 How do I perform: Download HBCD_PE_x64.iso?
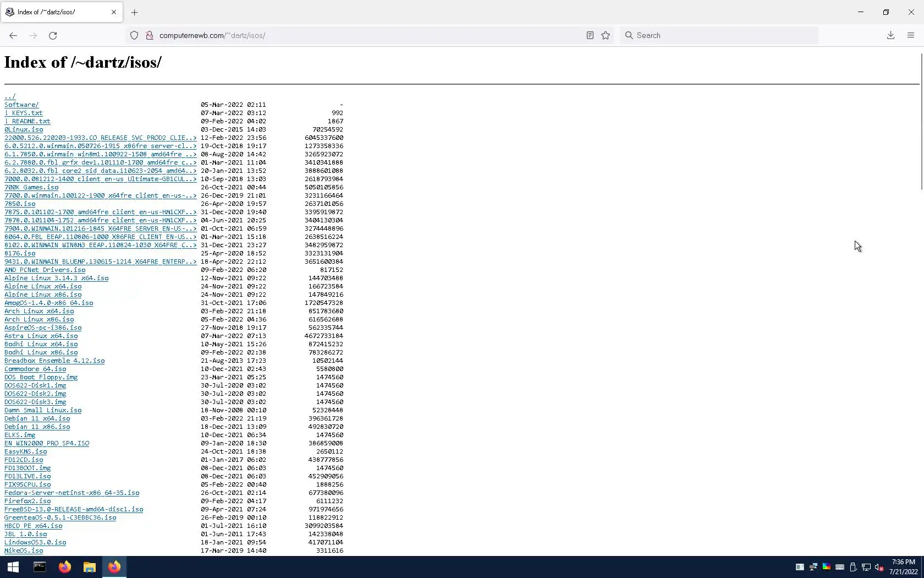tap(34, 526)
